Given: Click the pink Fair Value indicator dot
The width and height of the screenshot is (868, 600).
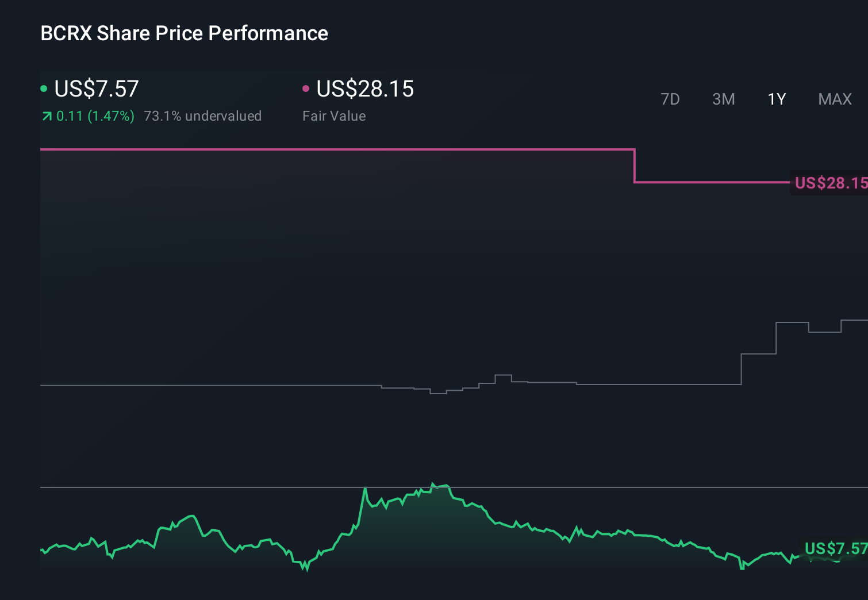Looking at the screenshot, I should (x=306, y=88).
